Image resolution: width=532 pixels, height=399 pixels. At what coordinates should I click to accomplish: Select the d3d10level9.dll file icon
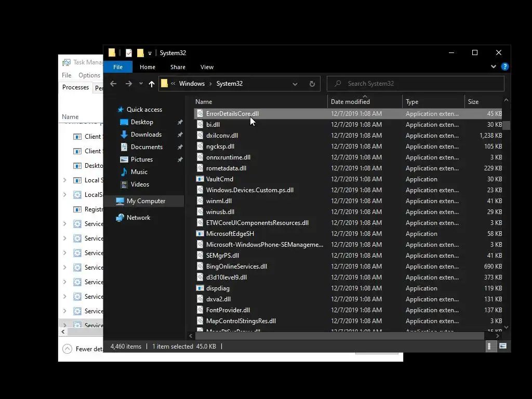pyautogui.click(x=200, y=277)
